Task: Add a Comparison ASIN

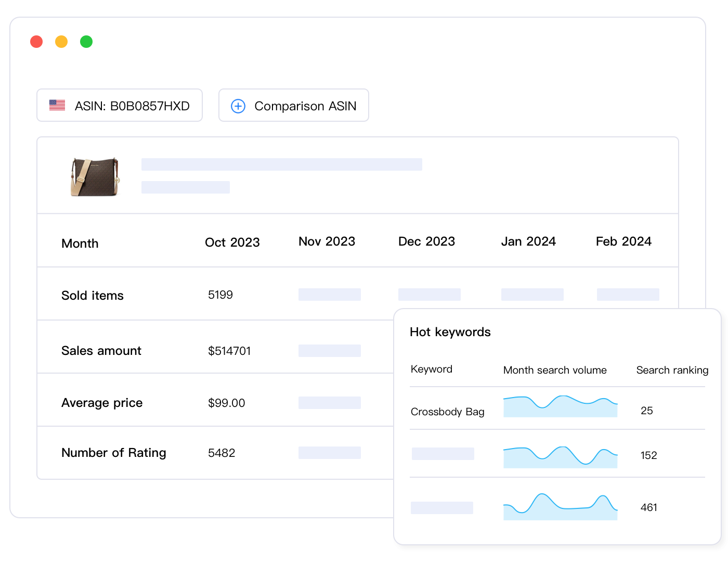Action: [294, 106]
